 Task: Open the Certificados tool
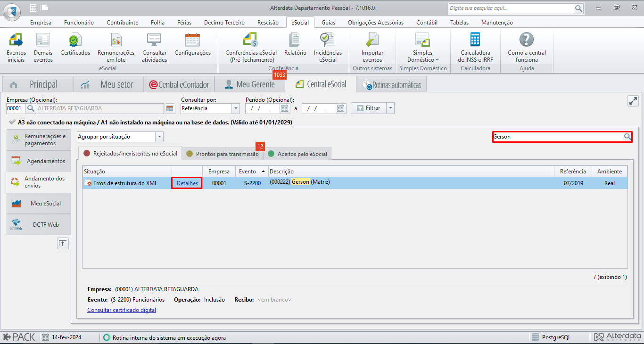[75, 45]
